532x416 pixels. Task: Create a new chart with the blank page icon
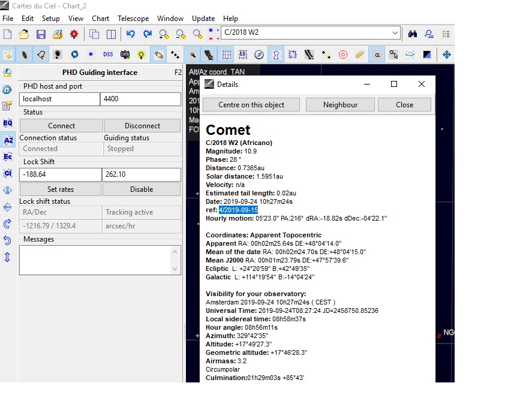[7, 34]
